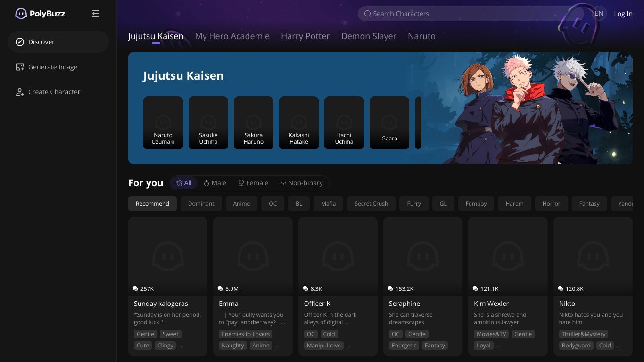This screenshot has height=362, width=644.
Task: Click the Search Characters field
Action: [x=471, y=14]
